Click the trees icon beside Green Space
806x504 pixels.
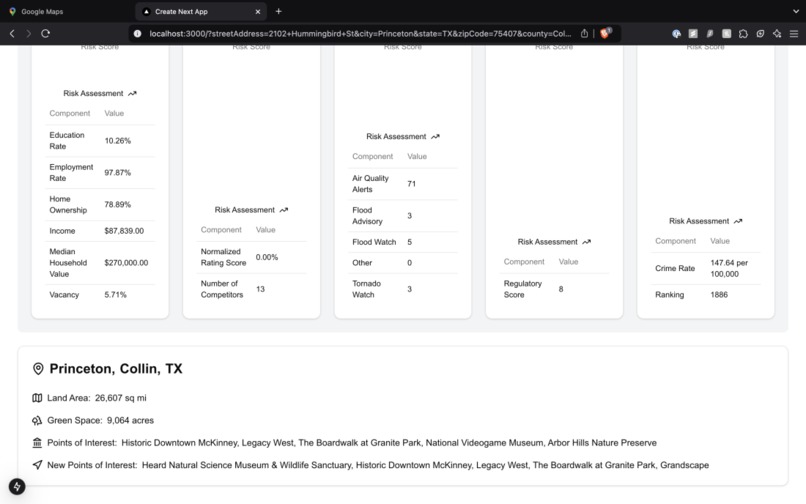[37, 421]
